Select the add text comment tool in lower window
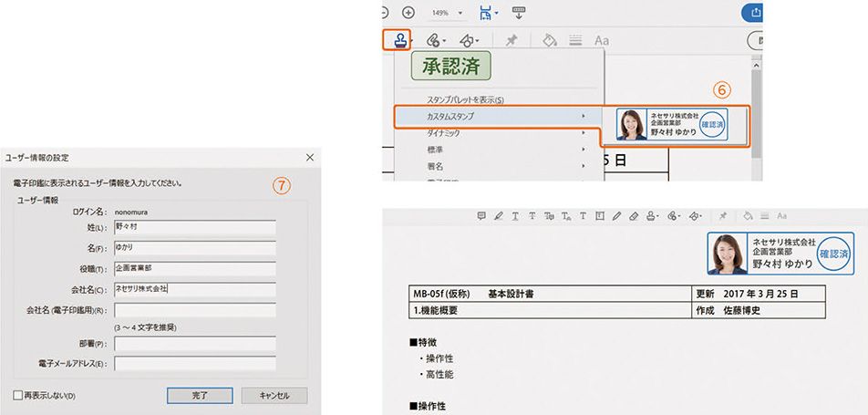Viewport: 868px width, 415px height. click(583, 216)
